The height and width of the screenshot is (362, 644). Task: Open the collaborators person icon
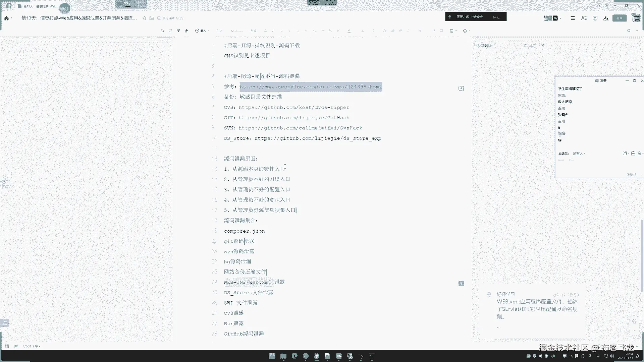[x=606, y=18]
